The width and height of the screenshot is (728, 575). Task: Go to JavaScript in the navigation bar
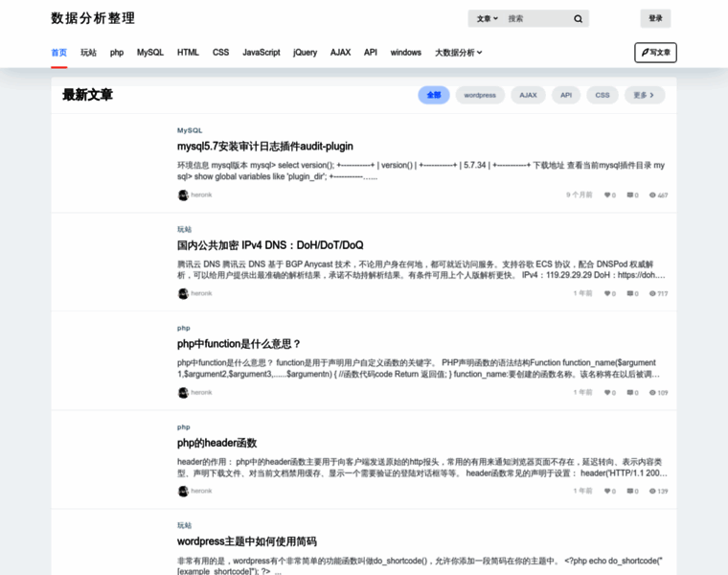[261, 53]
